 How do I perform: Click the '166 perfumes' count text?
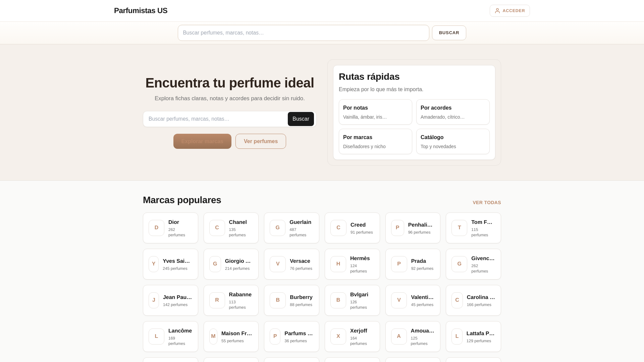(479, 305)
